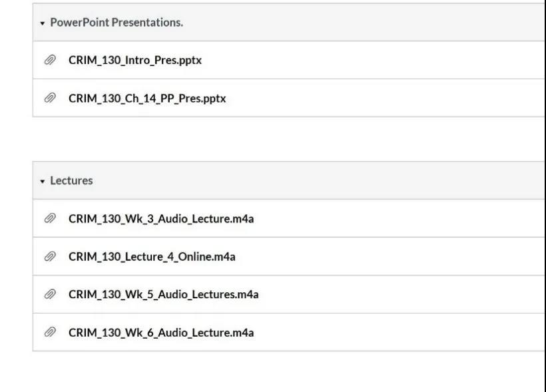Click paperclip icon for Wk_3 Audio Lecture
The image size is (546, 392).
point(50,218)
